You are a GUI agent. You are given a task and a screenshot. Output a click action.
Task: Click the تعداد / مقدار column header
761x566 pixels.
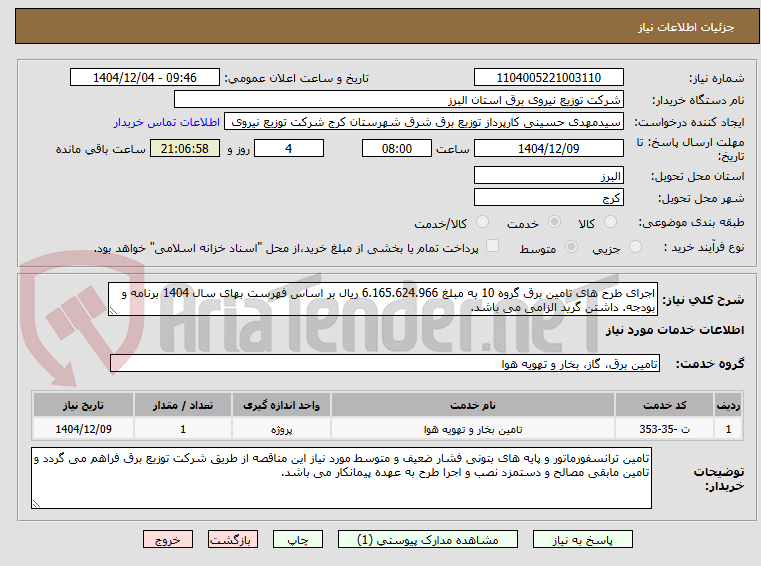183,405
